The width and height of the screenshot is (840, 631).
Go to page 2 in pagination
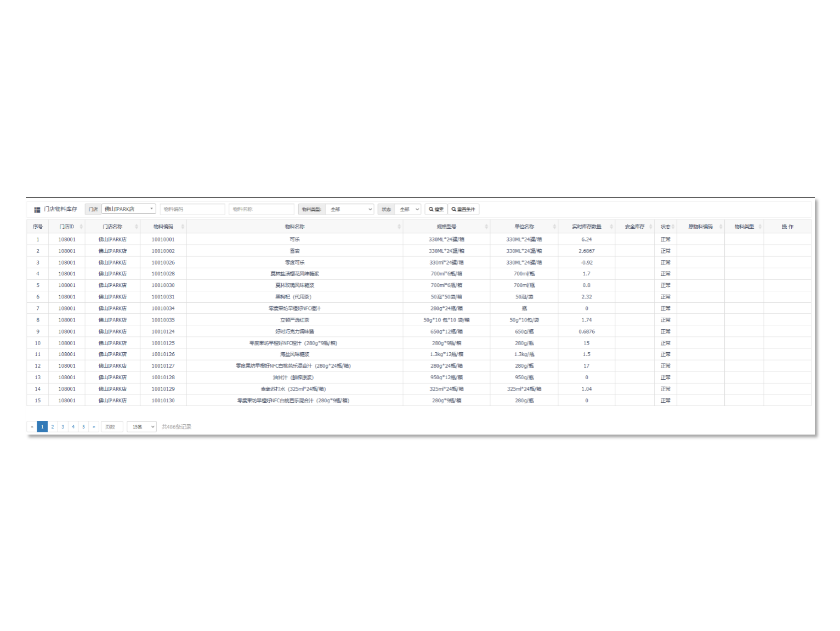point(53,427)
